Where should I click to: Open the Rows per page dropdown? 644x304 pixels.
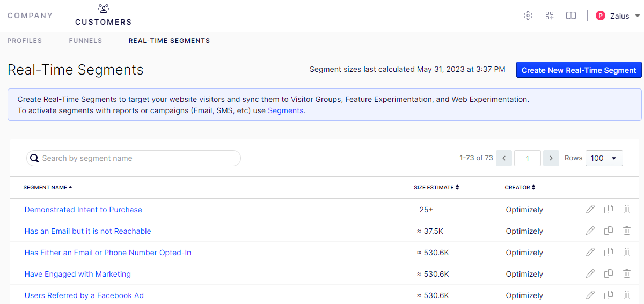tap(604, 158)
